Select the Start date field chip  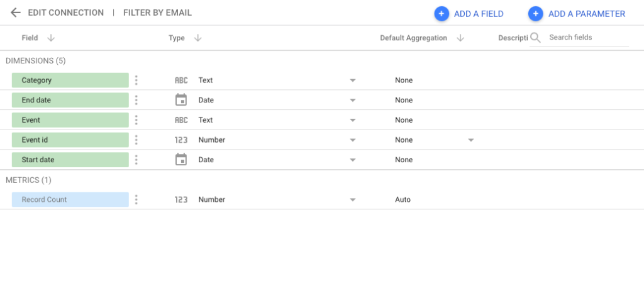(x=70, y=160)
